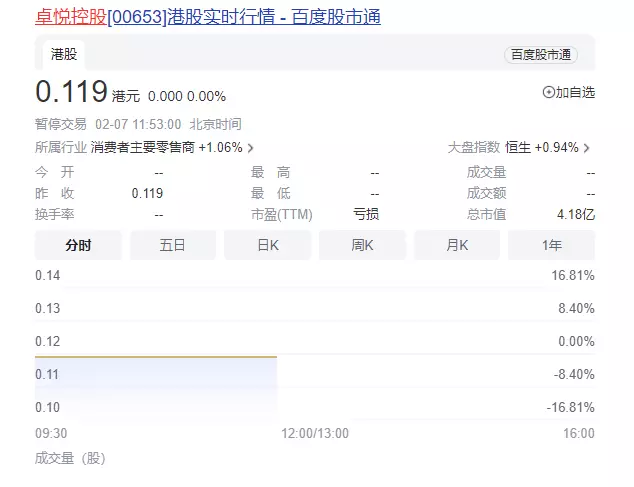Switch to the 周K chart tab
This screenshot has width=634, height=487.
362,245
